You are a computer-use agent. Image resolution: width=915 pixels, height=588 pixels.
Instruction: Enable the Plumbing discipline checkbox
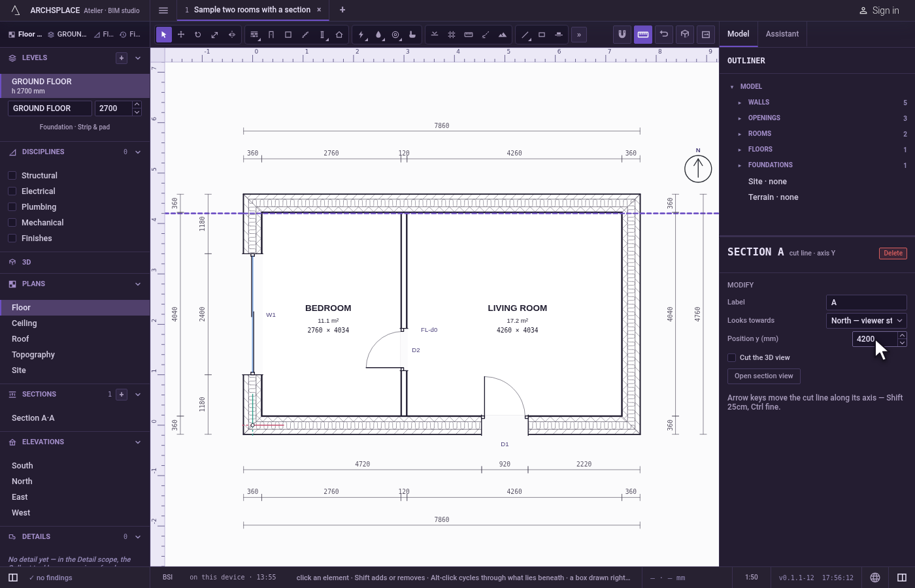12,207
